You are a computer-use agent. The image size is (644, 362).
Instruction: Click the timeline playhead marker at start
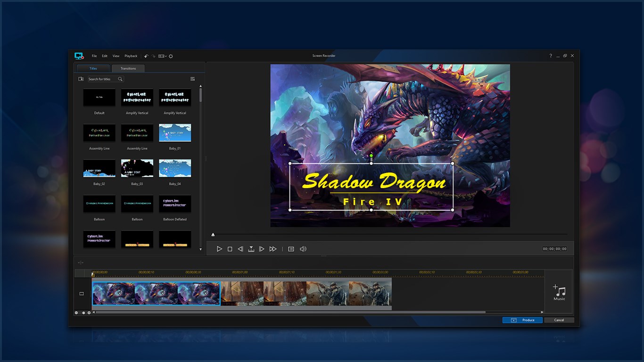tap(93, 274)
